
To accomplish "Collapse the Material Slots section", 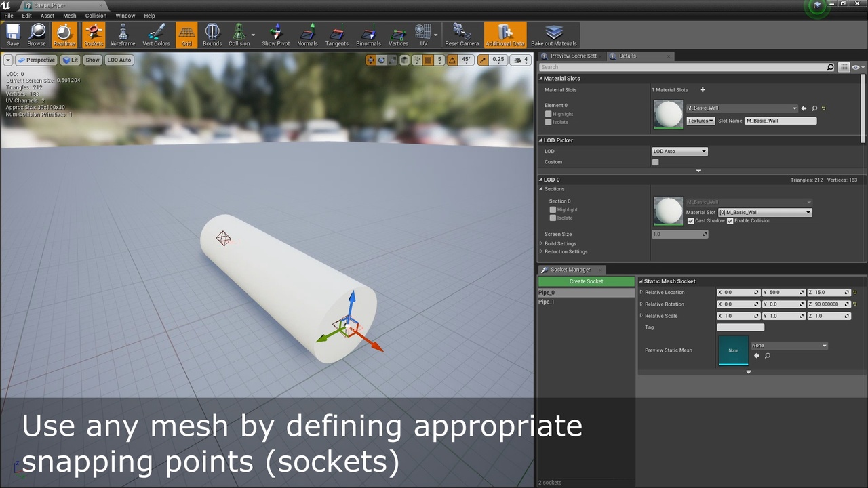I will pyautogui.click(x=541, y=78).
